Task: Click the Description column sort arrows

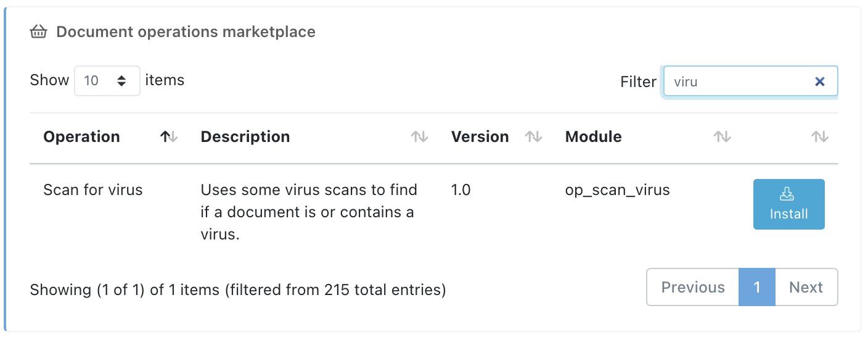Action: click(419, 137)
